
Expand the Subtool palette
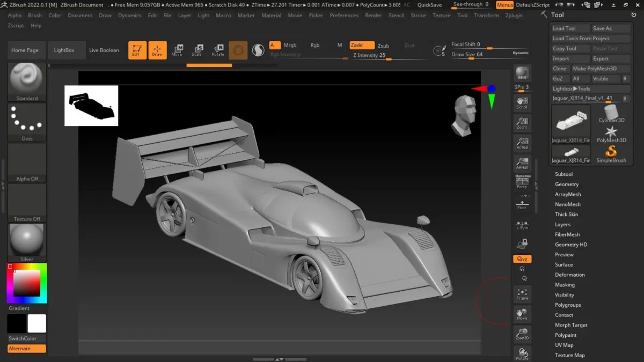563,174
